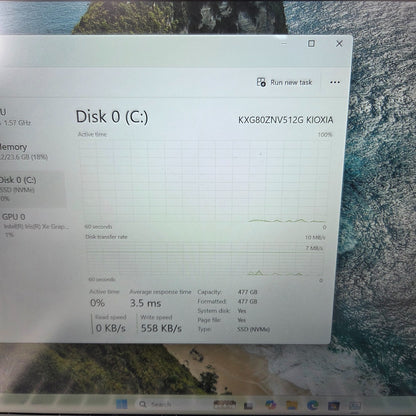Maximize the Task Manager window
416x416 pixels.
pos(311,44)
